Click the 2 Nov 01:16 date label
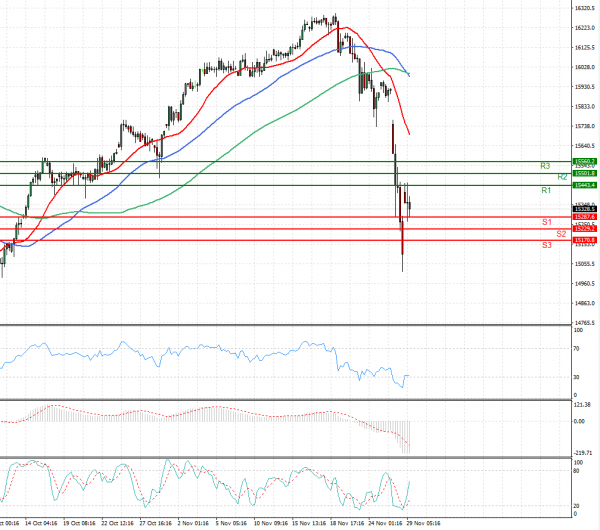Viewport: 600px width, 530px height. coord(193,523)
